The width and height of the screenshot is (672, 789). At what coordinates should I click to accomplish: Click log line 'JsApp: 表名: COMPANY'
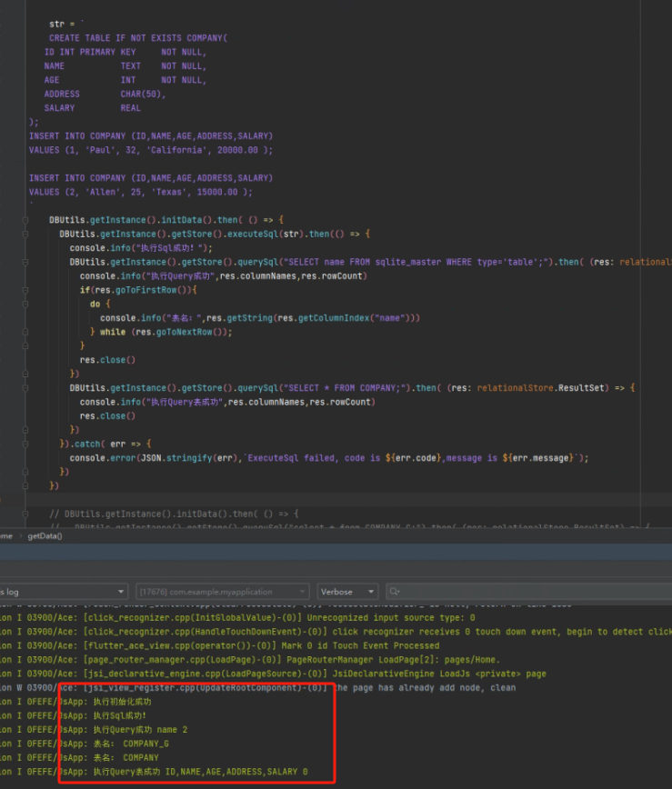[79, 758]
